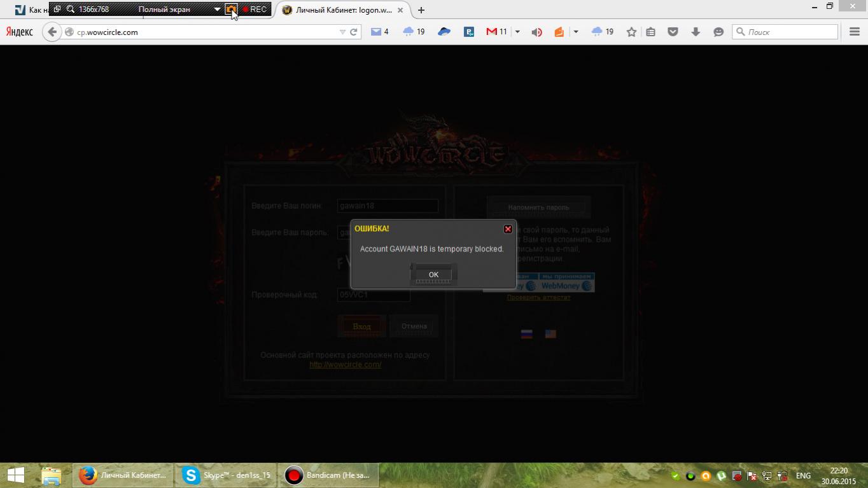Click the speaker sound icon in the browser toolbar
Screen dimensions: 868x488
[536, 32]
